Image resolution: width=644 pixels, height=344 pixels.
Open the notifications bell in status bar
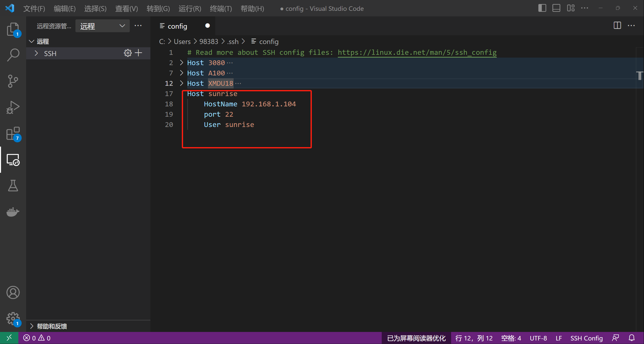click(x=632, y=338)
